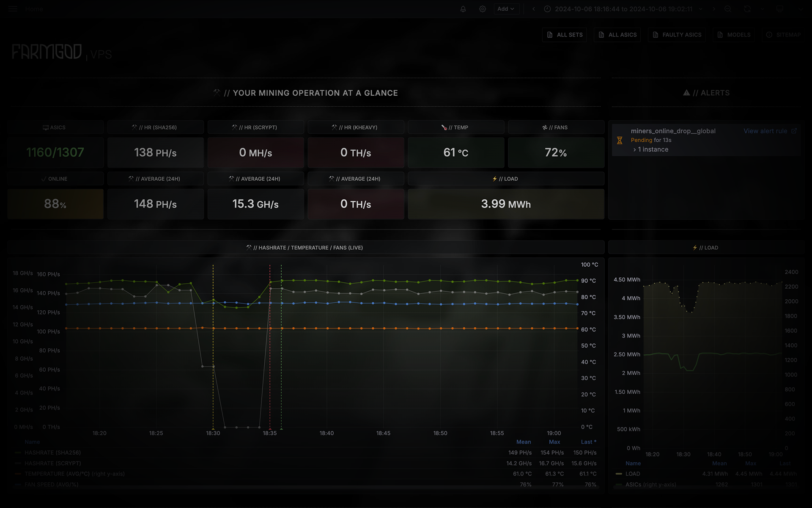Expand the 1 instance alert row
The height and width of the screenshot is (508, 812).
(650, 149)
